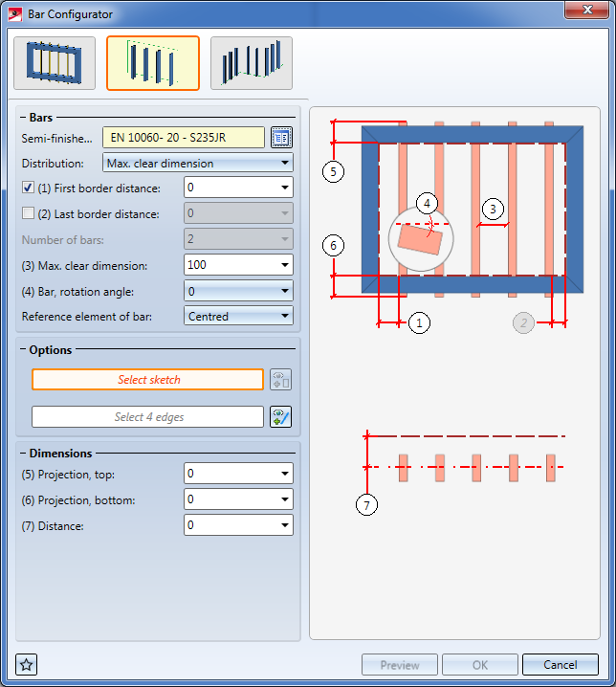Click marker 6 in the preview diagram
This screenshot has width=616, height=687.
pos(334,245)
